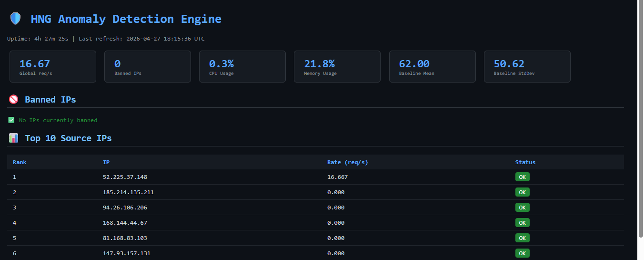The height and width of the screenshot is (260, 644).
Task: Click the rate 0.000 for 185.214.135.211
Action: [336, 192]
